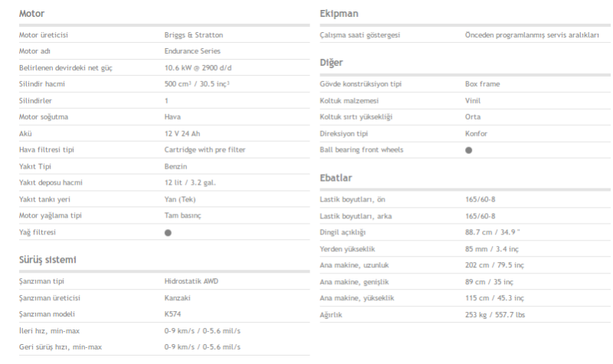Click the K574 transmission model value
613x364 pixels.
click(172, 314)
